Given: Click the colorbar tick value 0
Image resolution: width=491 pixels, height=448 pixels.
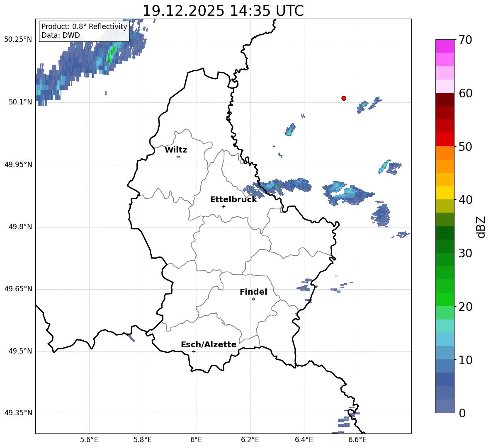Looking at the screenshot, I should pyautogui.click(x=462, y=413).
